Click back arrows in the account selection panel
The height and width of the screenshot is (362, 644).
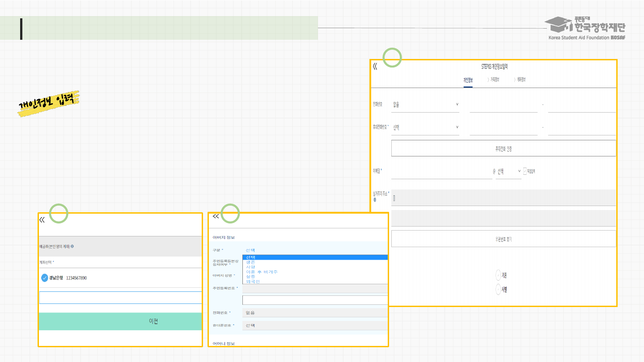(x=42, y=220)
